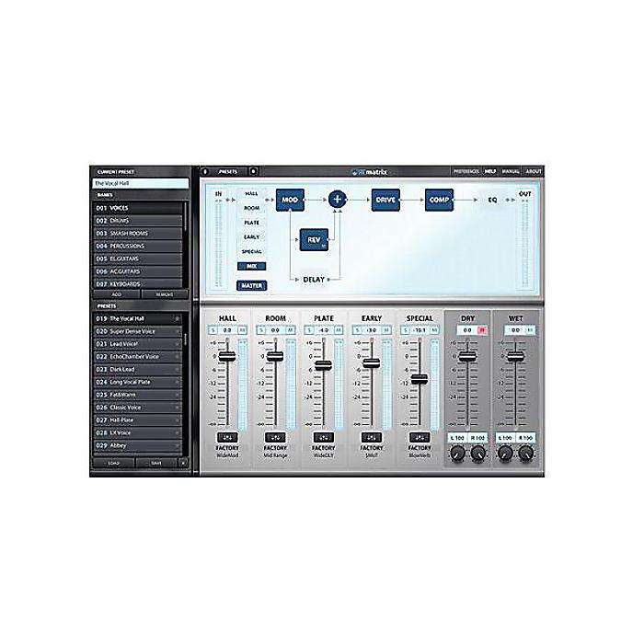Screen dimensions: 644x644
Task: Toggle solo on the Hall channel
Action: point(213,330)
